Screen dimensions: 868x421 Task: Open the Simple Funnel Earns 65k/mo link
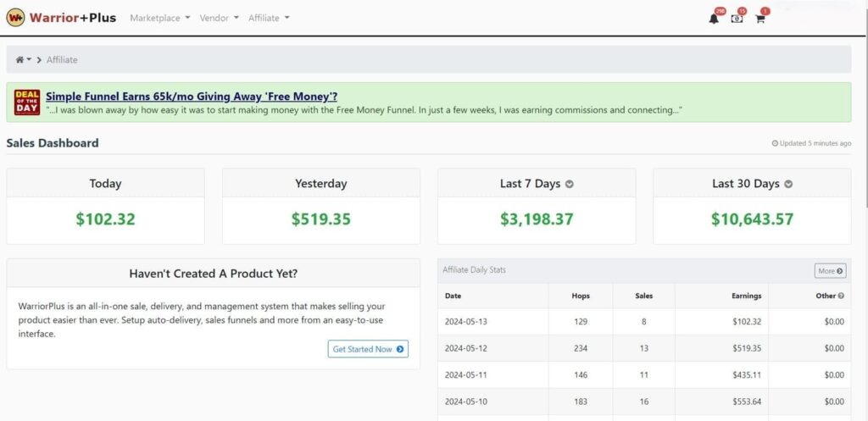point(192,97)
